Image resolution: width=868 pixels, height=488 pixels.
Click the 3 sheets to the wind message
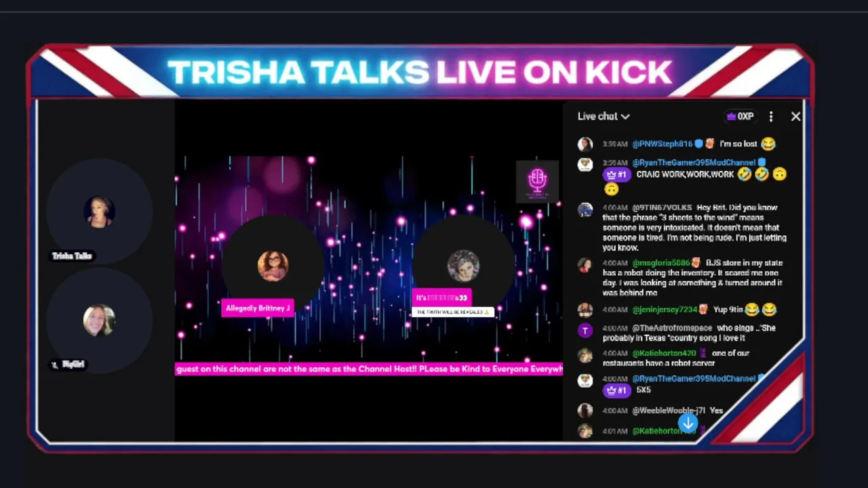pos(694,228)
